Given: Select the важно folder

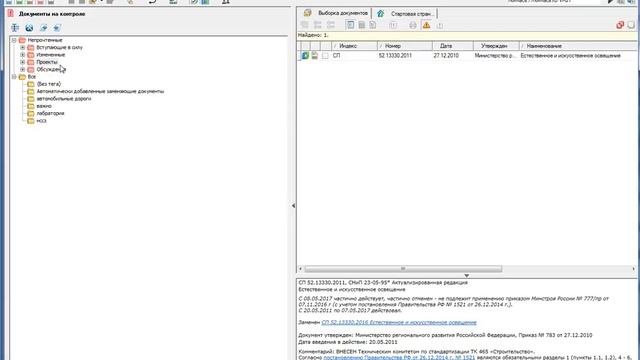Looking at the screenshot, I should pyautogui.click(x=44, y=106).
